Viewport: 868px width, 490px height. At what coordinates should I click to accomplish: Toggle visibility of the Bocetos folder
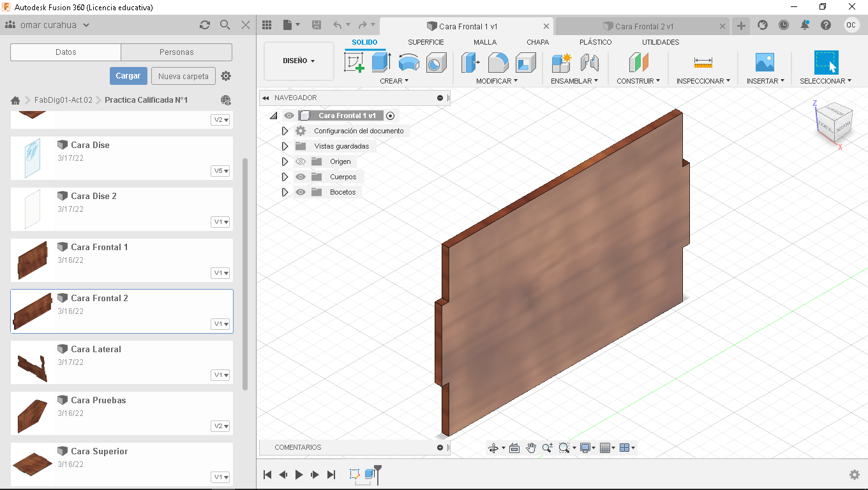(x=301, y=192)
